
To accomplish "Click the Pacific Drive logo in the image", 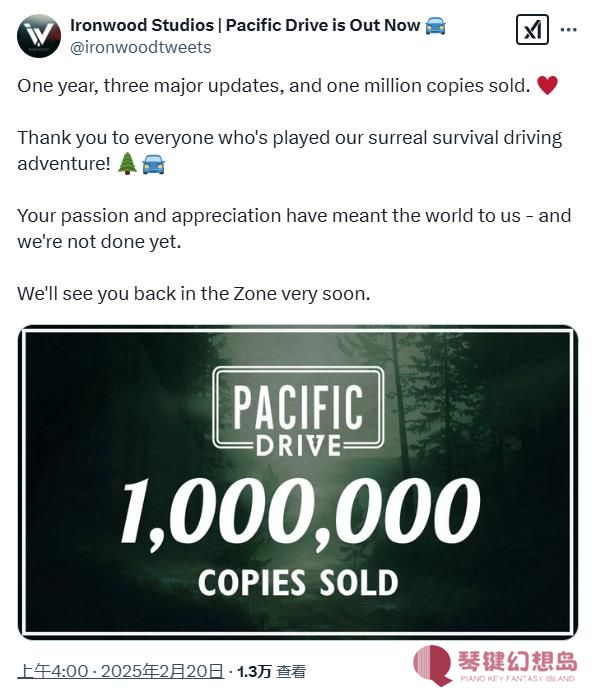I will (x=298, y=413).
